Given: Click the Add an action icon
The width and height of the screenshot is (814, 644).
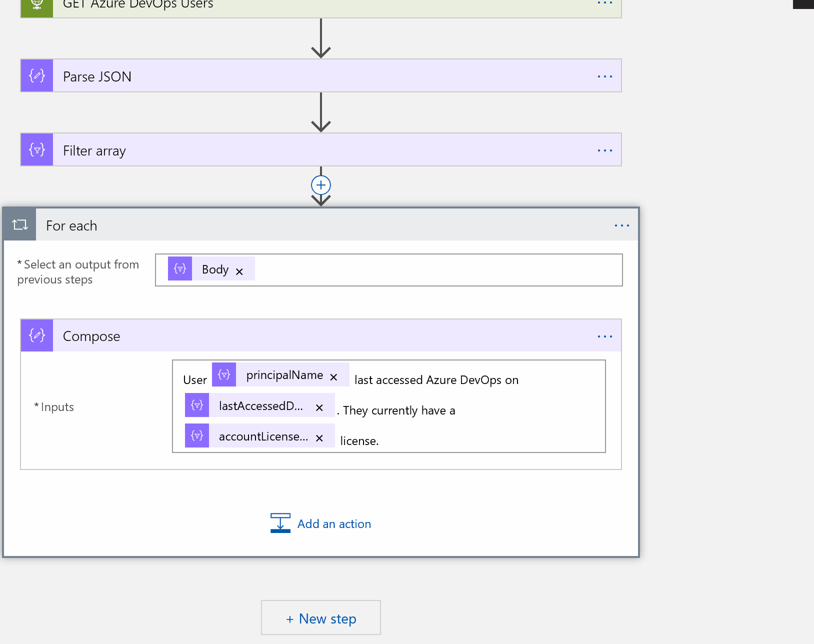Looking at the screenshot, I should [280, 523].
